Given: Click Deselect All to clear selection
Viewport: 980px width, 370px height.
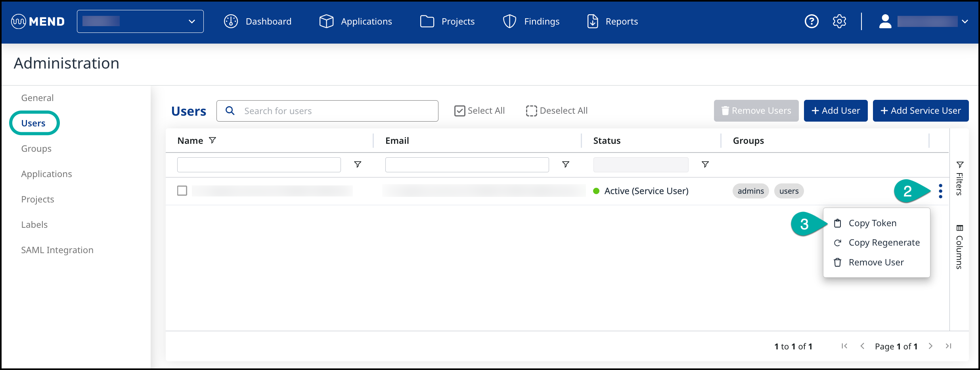Looking at the screenshot, I should pyautogui.click(x=556, y=111).
